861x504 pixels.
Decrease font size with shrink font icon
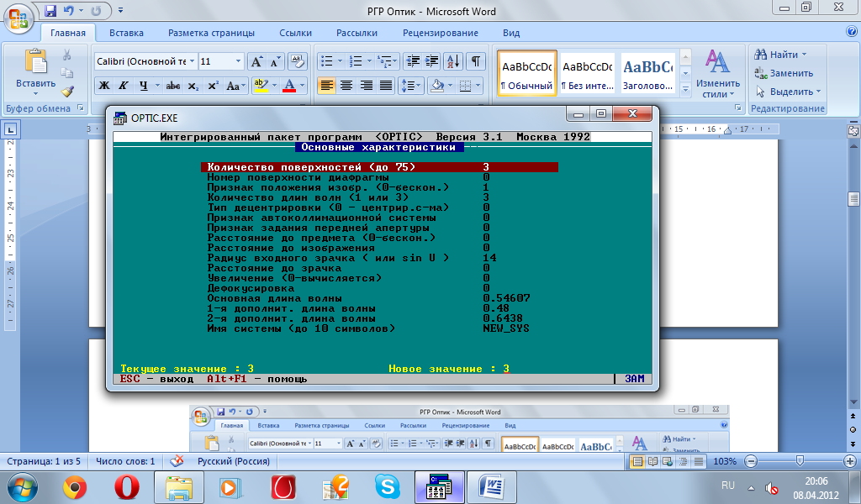pos(275,61)
